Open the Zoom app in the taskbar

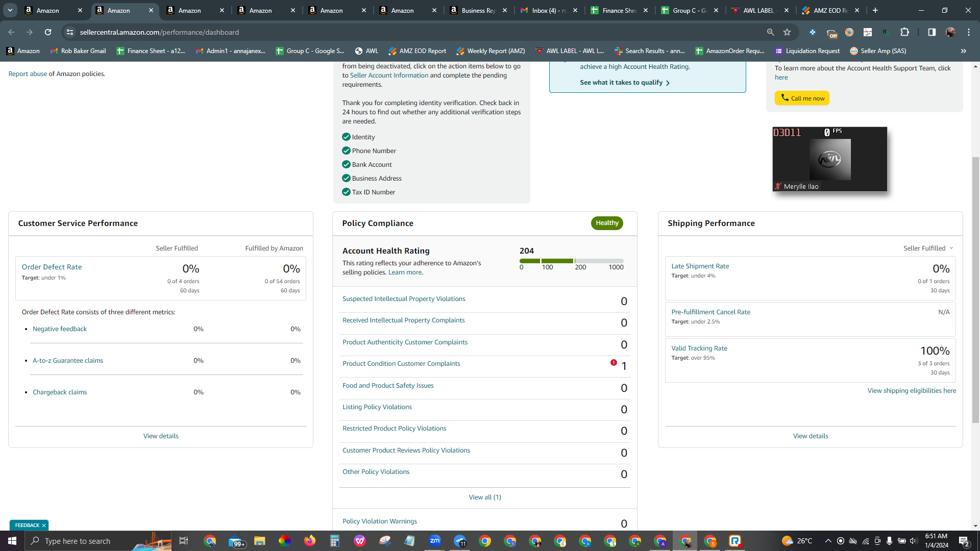coord(435,541)
